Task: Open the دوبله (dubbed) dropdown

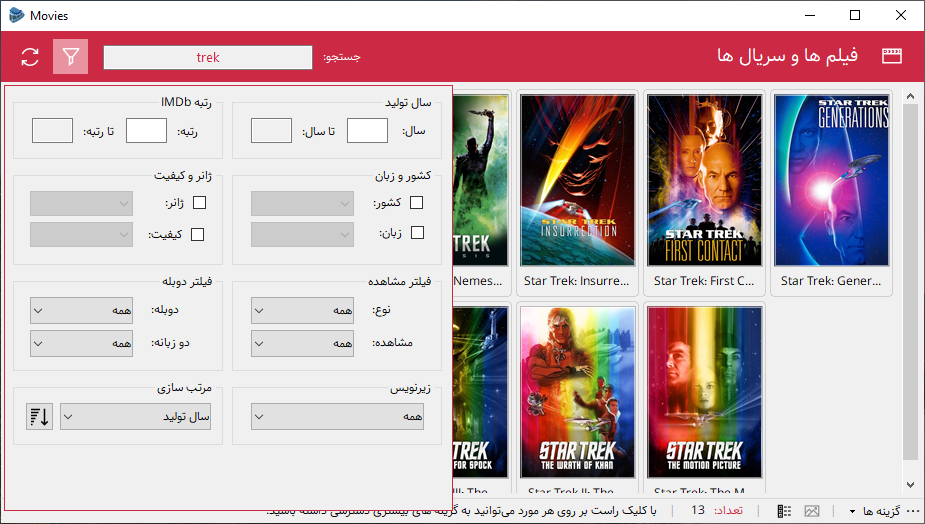Action: tap(81, 310)
